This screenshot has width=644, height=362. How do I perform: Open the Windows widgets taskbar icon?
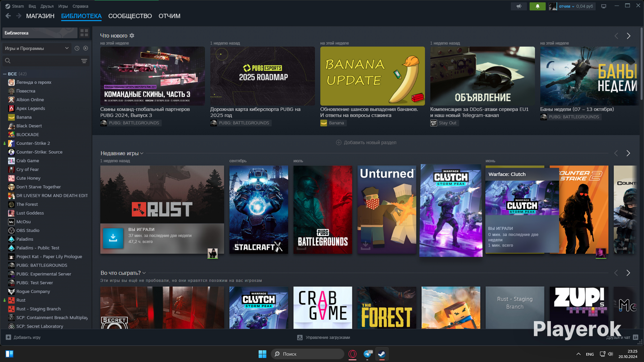(9, 354)
